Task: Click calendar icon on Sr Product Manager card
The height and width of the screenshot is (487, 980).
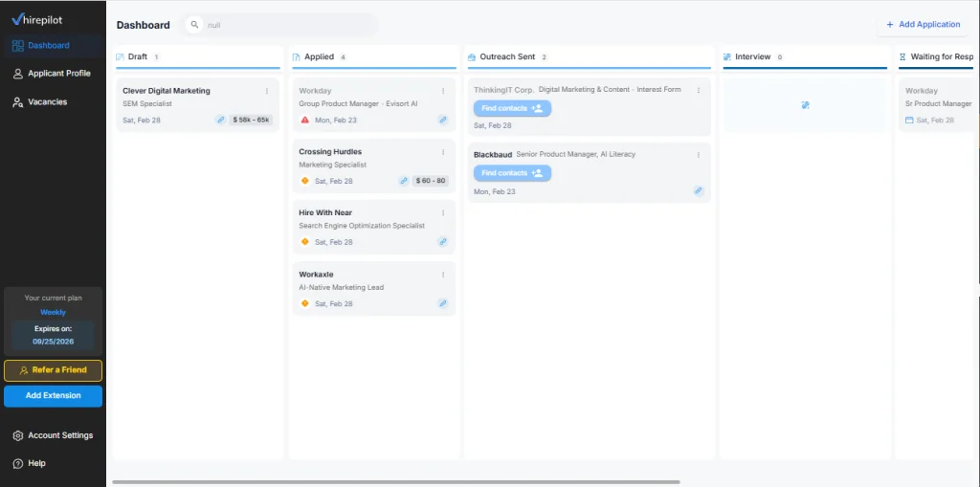Action: point(909,120)
